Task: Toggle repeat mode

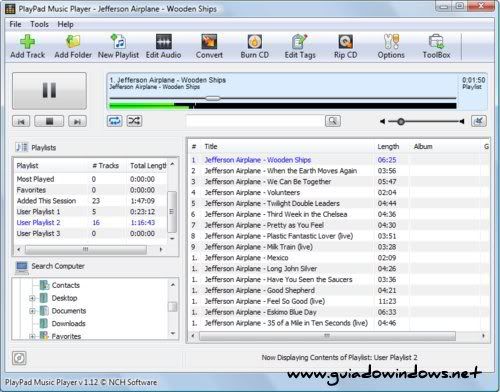Action: [x=114, y=121]
